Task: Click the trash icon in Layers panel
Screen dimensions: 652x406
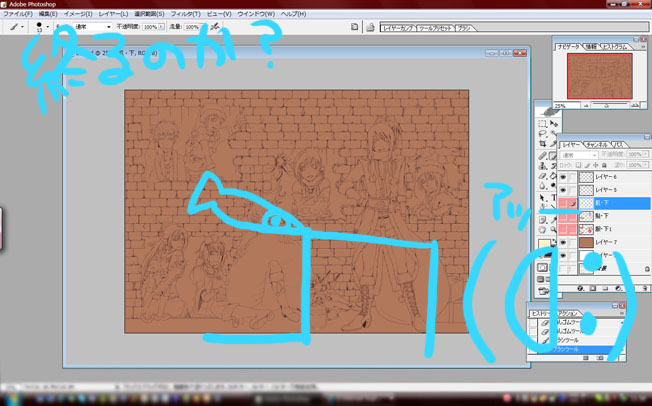Action: click(x=645, y=288)
